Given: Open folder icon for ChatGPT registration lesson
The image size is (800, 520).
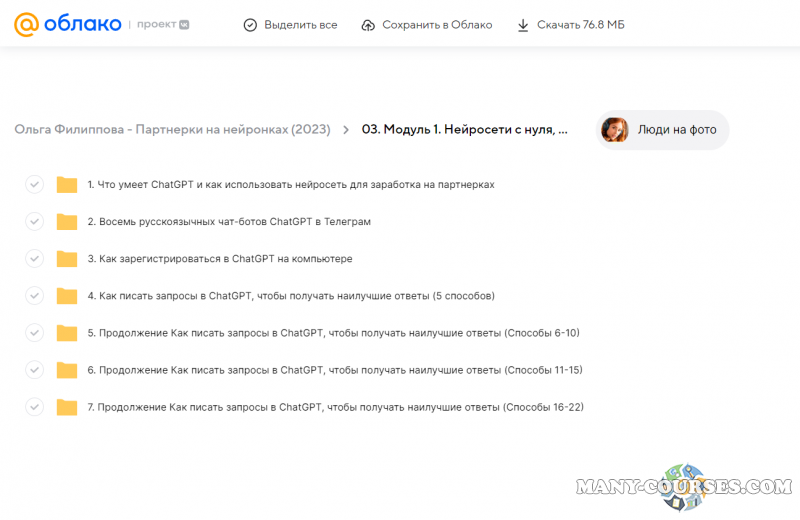Looking at the screenshot, I should (67, 259).
